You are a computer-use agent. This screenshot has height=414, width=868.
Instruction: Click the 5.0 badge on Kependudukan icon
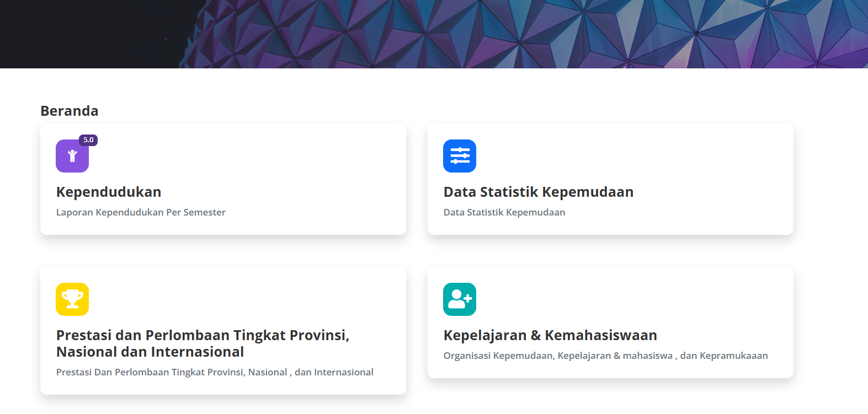pos(88,140)
